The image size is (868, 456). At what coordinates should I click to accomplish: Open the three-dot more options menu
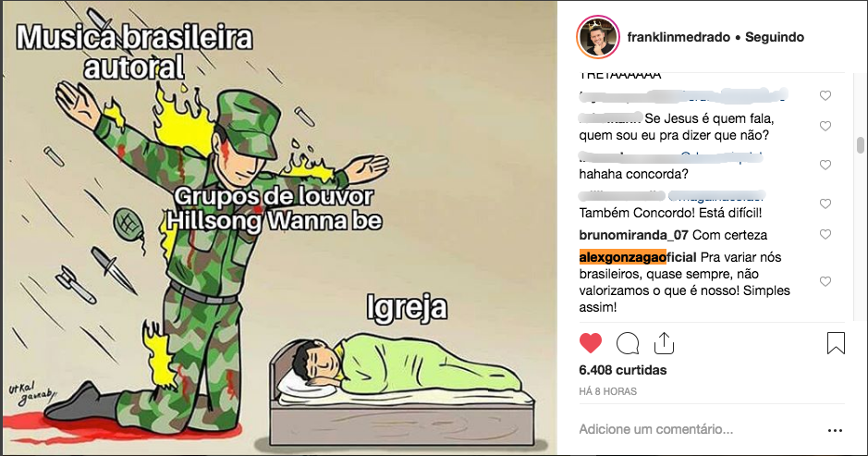[835, 430]
